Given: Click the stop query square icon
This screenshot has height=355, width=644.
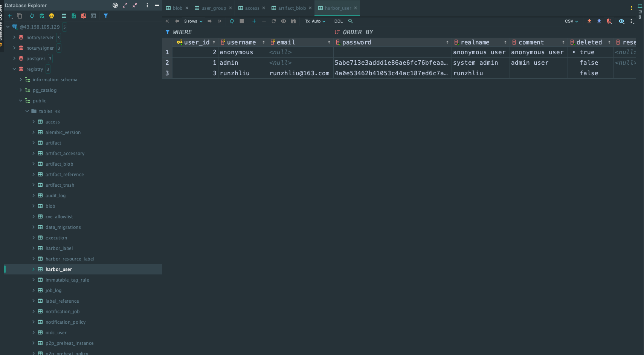Looking at the screenshot, I should (242, 21).
